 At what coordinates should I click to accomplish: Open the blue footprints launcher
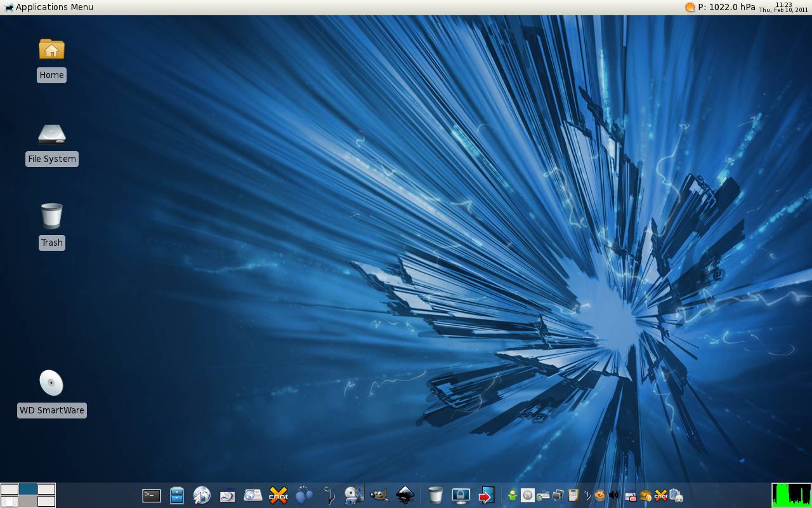[304, 495]
